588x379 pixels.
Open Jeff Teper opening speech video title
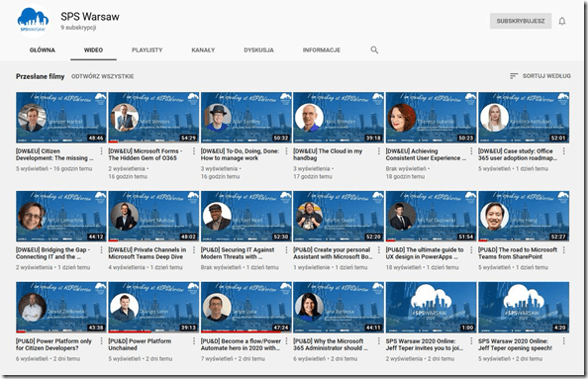pos(516,344)
